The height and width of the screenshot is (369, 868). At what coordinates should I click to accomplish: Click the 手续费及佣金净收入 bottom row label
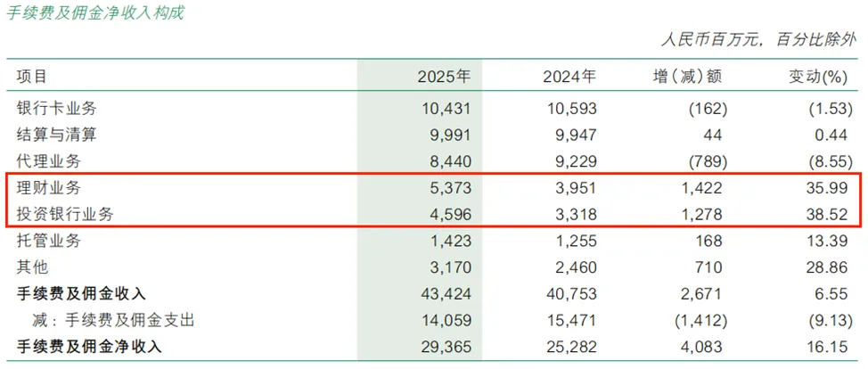(90, 347)
